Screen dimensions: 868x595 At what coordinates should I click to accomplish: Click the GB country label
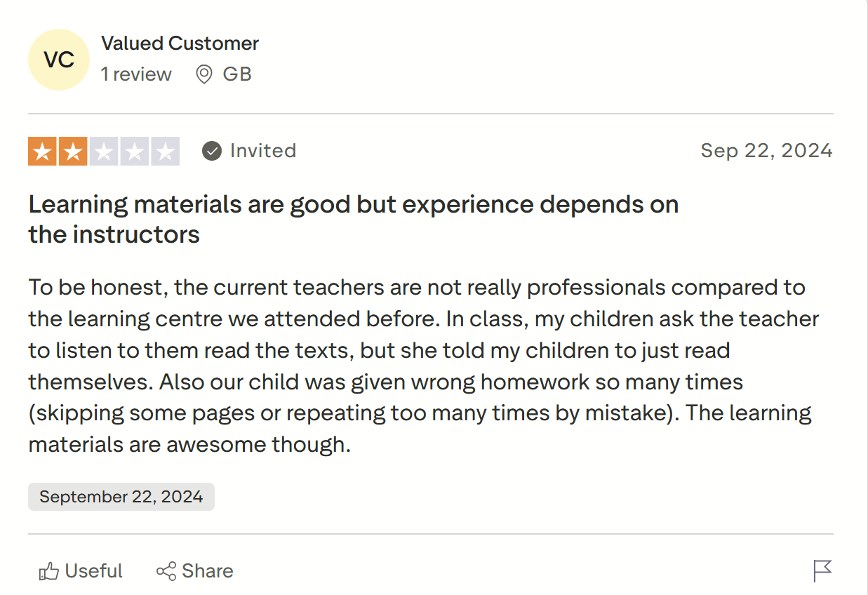237,74
